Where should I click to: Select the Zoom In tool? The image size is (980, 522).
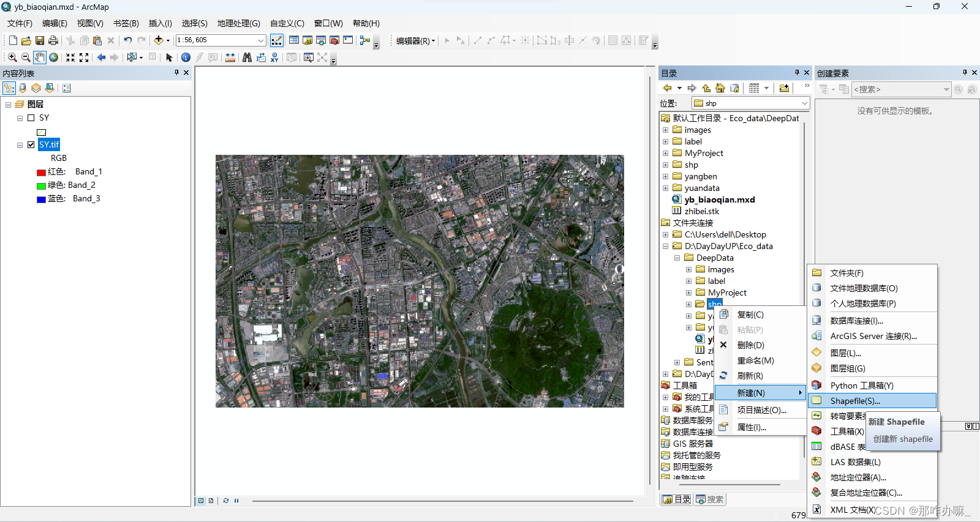(12, 58)
